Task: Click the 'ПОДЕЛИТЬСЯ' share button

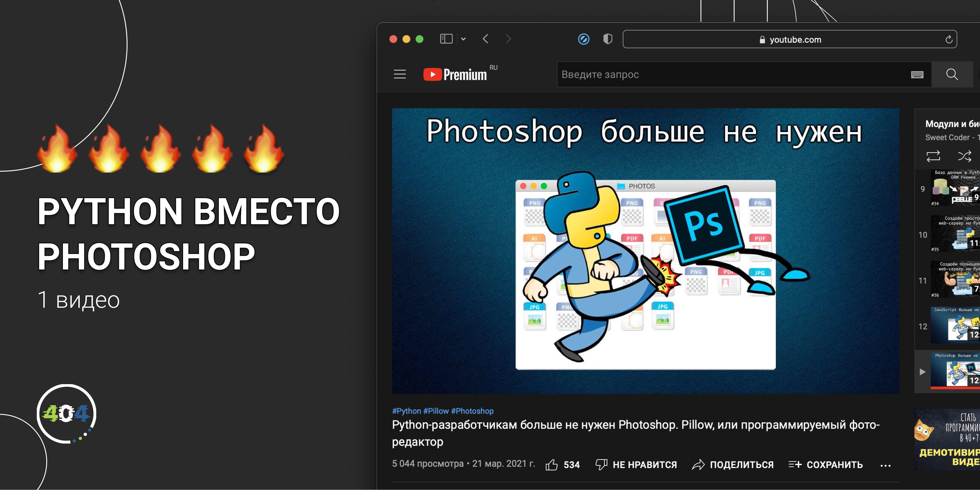Action: pyautogui.click(x=733, y=465)
